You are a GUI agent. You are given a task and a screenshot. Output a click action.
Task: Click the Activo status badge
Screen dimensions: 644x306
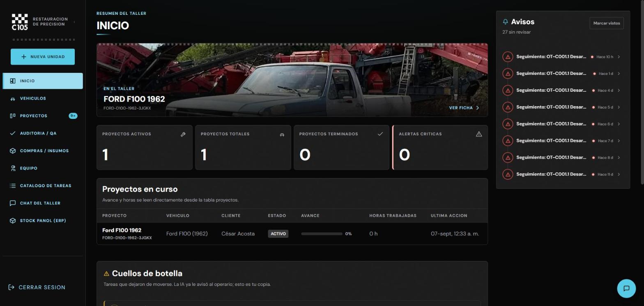click(278, 234)
